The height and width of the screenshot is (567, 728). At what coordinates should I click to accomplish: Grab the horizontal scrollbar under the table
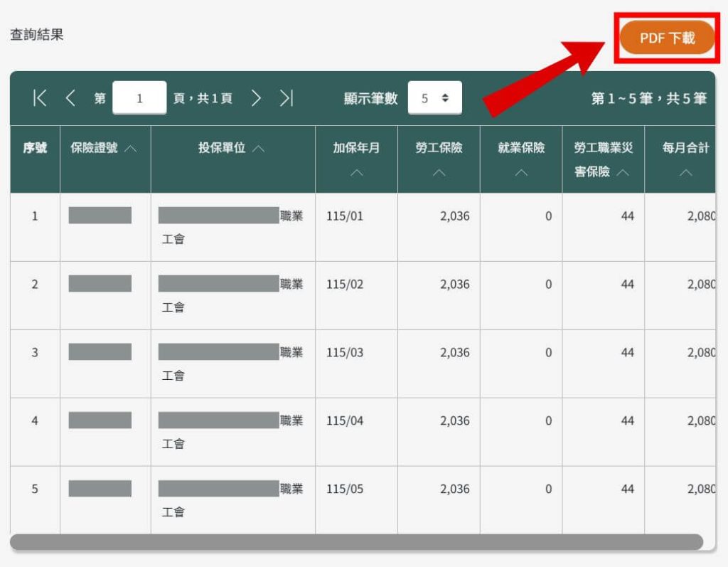point(357,542)
